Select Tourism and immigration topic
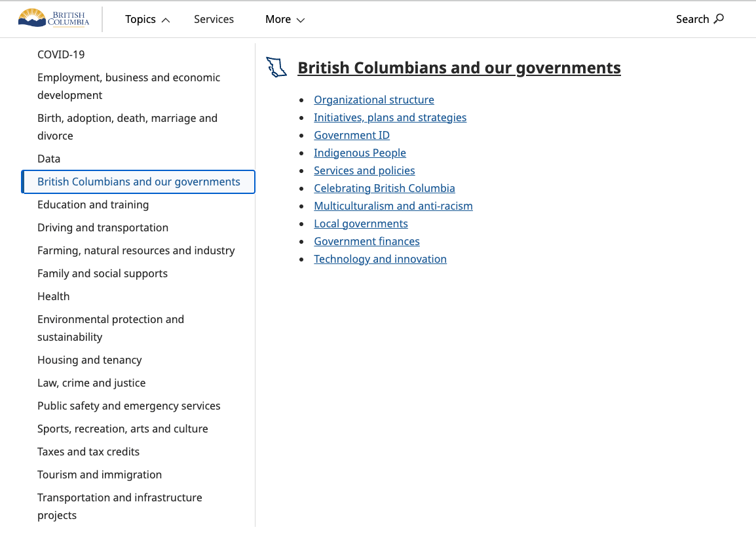 point(100,474)
